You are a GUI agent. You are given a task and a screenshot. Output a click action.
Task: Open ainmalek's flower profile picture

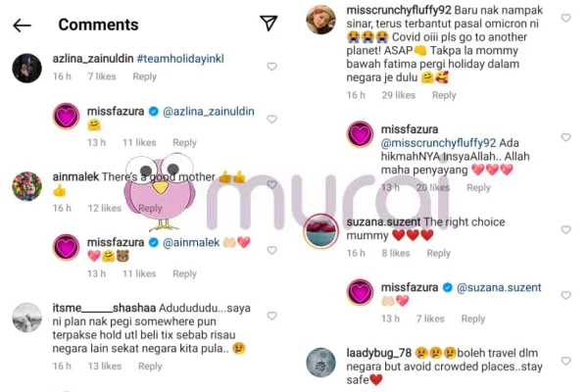27,186
